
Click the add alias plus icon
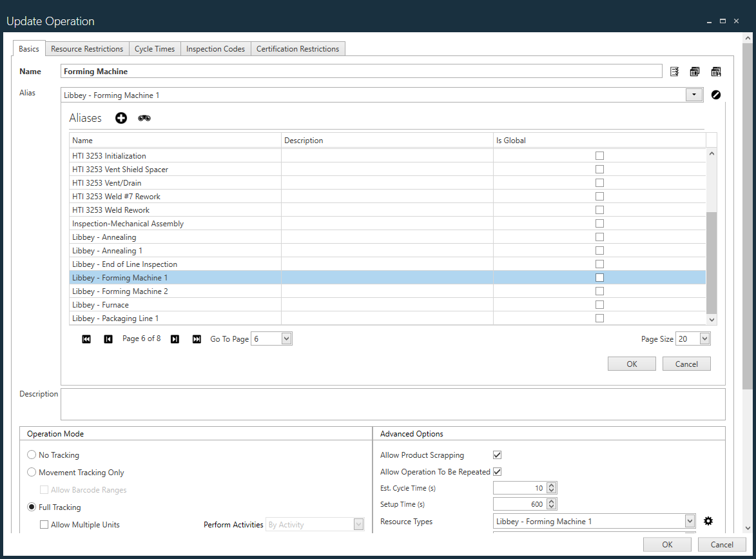tap(121, 118)
